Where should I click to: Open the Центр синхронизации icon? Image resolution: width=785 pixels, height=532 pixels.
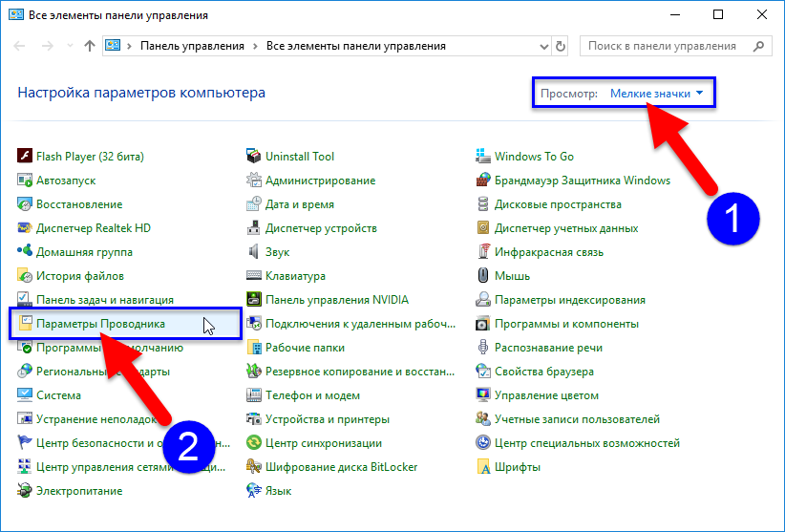tap(254, 443)
